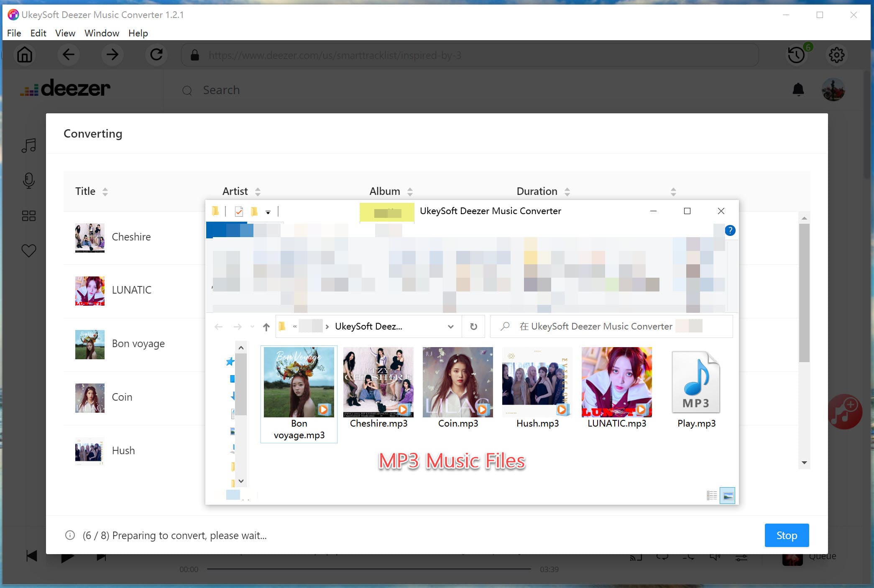Open File menu
The height and width of the screenshot is (588, 874).
[x=14, y=33]
